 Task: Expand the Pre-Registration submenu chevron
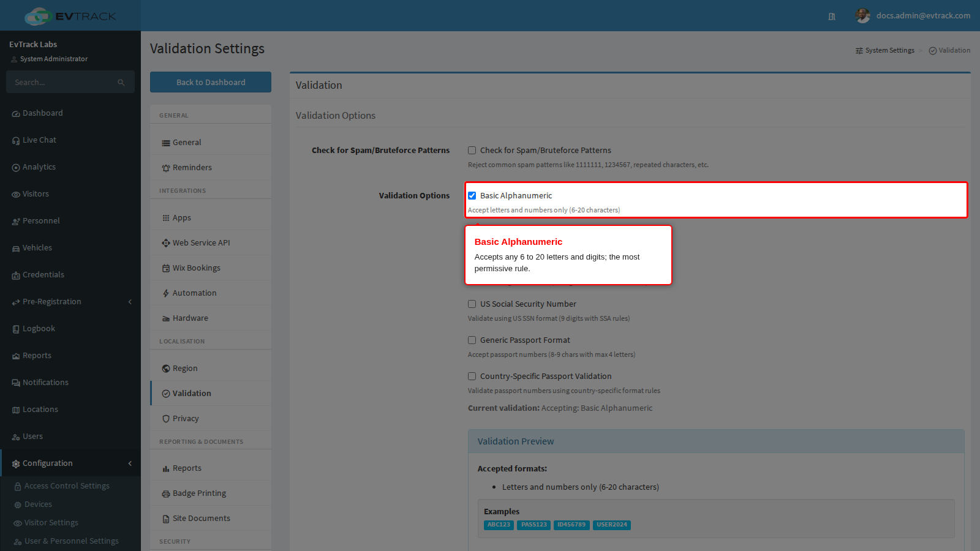click(130, 302)
